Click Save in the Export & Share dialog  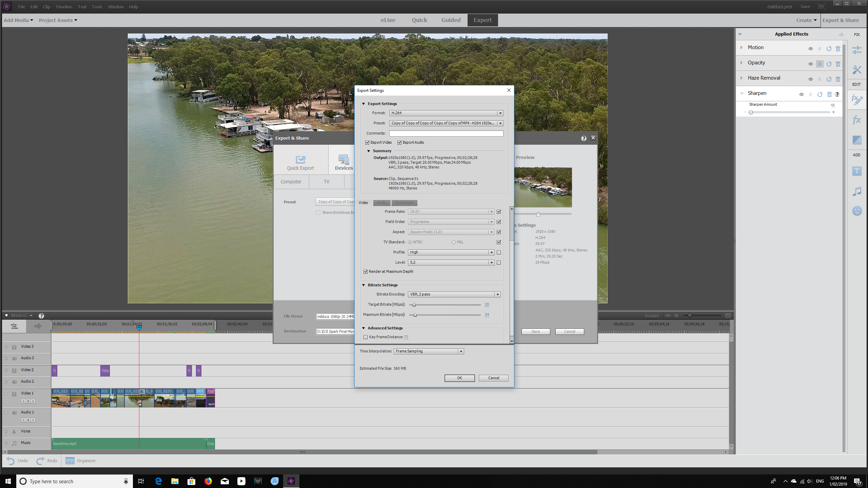coord(536,331)
